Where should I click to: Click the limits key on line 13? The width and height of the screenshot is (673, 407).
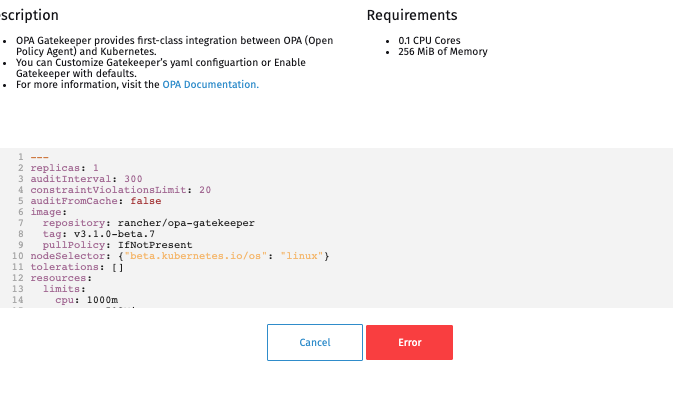click(61, 289)
